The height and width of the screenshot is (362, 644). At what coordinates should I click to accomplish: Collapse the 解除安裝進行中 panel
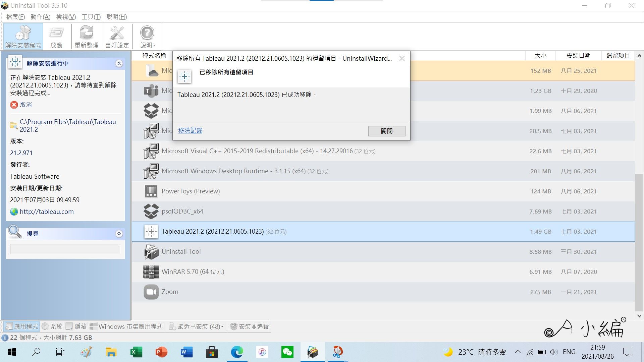[119, 63]
